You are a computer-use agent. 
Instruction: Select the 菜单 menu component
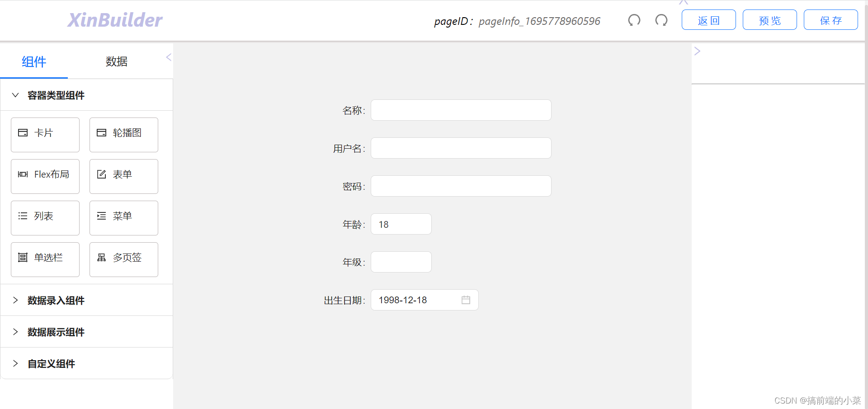point(124,218)
